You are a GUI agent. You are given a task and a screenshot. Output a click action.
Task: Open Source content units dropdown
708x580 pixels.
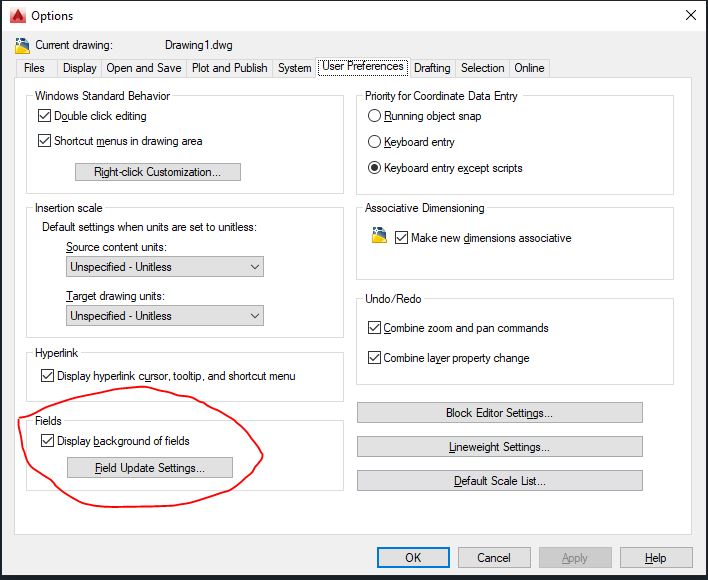coord(165,267)
